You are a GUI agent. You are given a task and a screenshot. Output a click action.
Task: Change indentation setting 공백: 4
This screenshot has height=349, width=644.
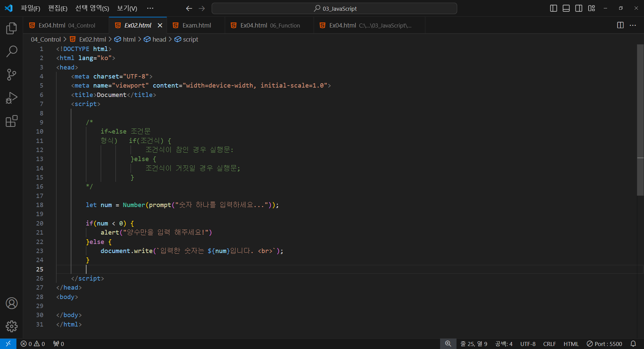click(504, 344)
